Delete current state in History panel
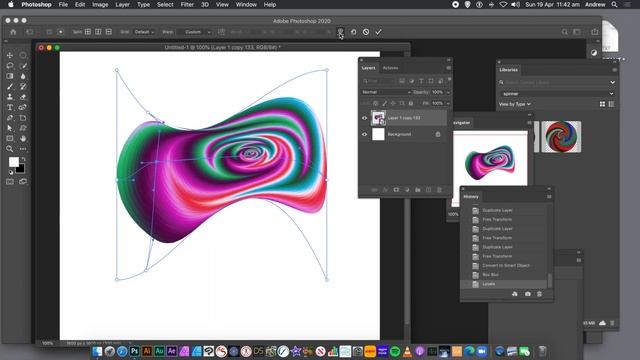 tap(539, 294)
